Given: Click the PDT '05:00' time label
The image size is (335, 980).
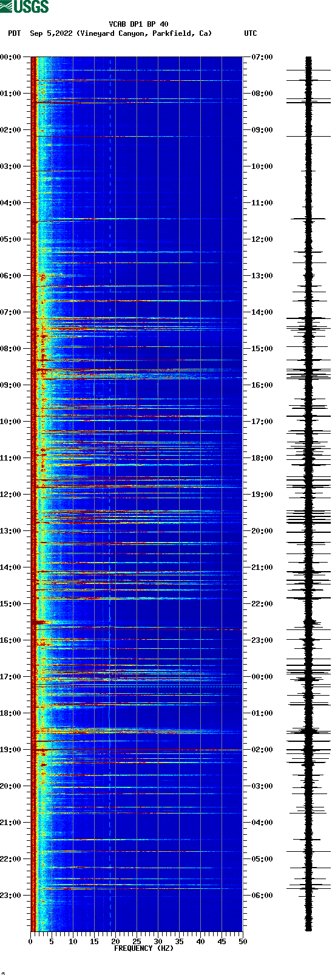Looking at the screenshot, I should (x=10, y=239).
